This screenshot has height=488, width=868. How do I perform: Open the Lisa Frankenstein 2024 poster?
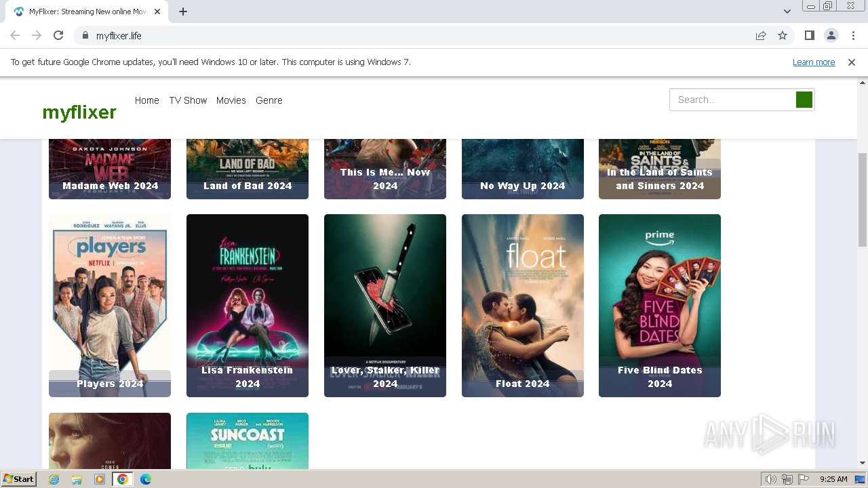(248, 306)
